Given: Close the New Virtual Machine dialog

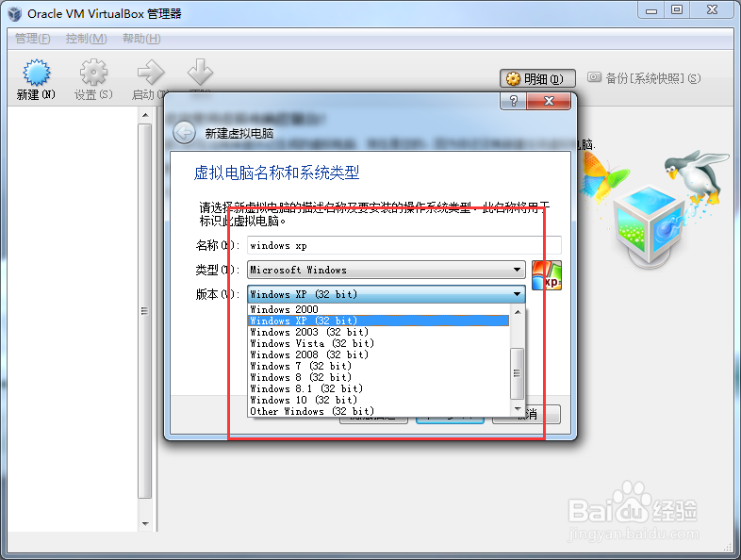Looking at the screenshot, I should pos(548,101).
